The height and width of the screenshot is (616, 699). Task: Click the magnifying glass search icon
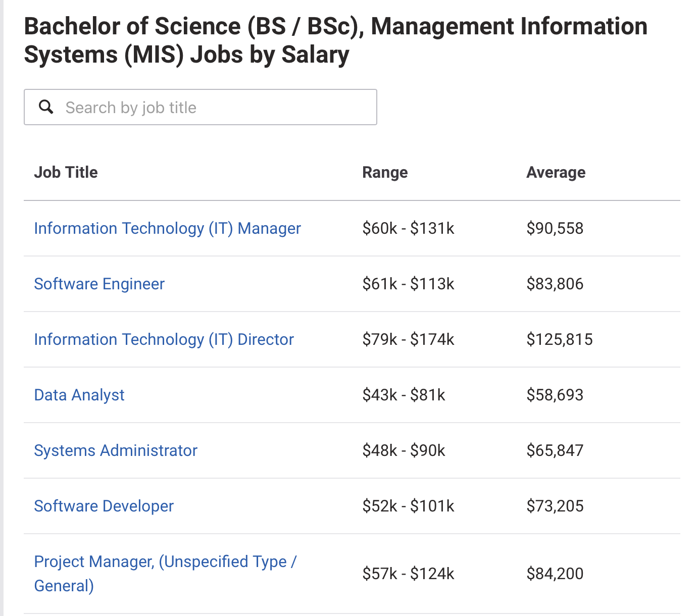46,107
